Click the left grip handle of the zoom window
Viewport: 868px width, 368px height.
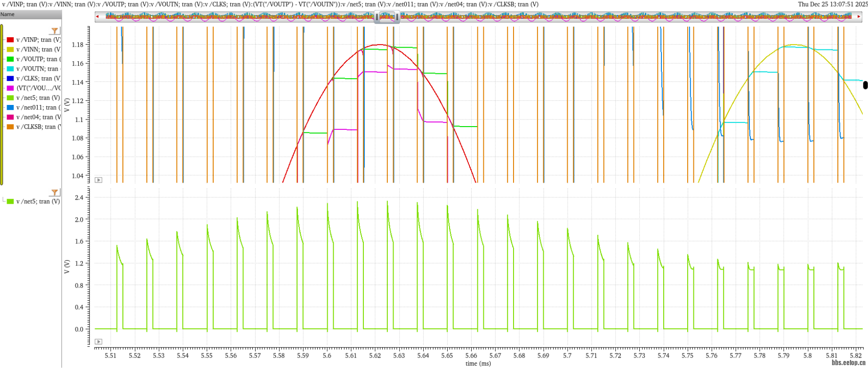[x=377, y=17]
